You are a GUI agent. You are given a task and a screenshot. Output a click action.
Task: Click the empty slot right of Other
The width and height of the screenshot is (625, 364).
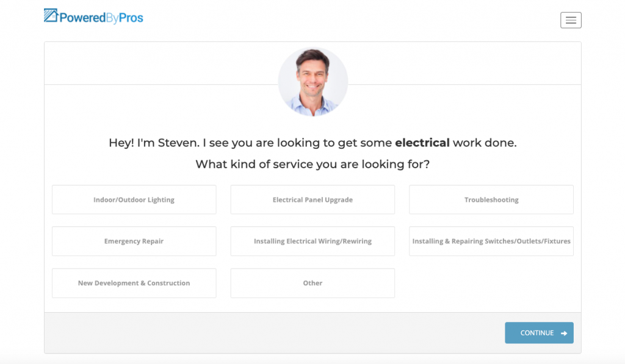pos(491,283)
